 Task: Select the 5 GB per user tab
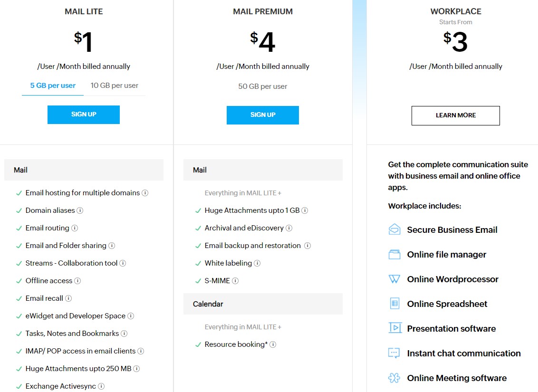pyautogui.click(x=53, y=86)
